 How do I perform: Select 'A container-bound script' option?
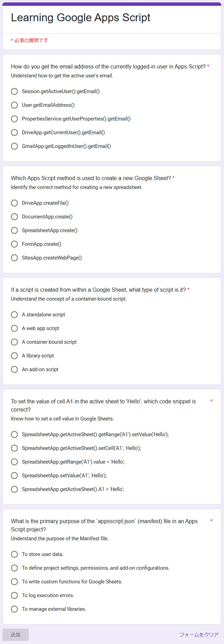click(x=14, y=342)
